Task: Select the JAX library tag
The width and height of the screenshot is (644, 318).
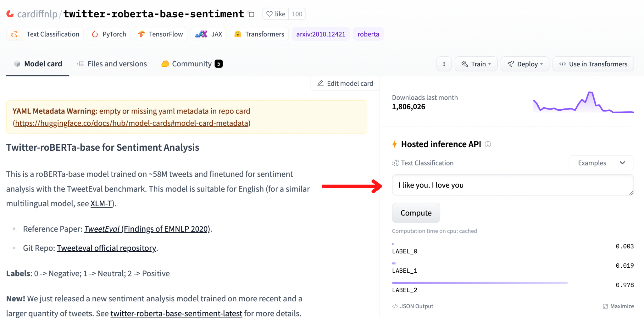Action: 208,34
